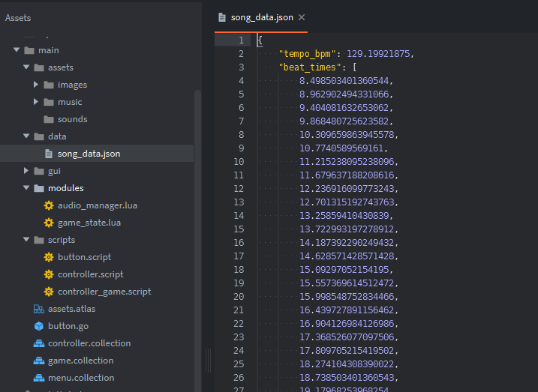Viewport: 538px width, 392px height.
Task: Collapse the modules folder arrow
Action: point(26,188)
